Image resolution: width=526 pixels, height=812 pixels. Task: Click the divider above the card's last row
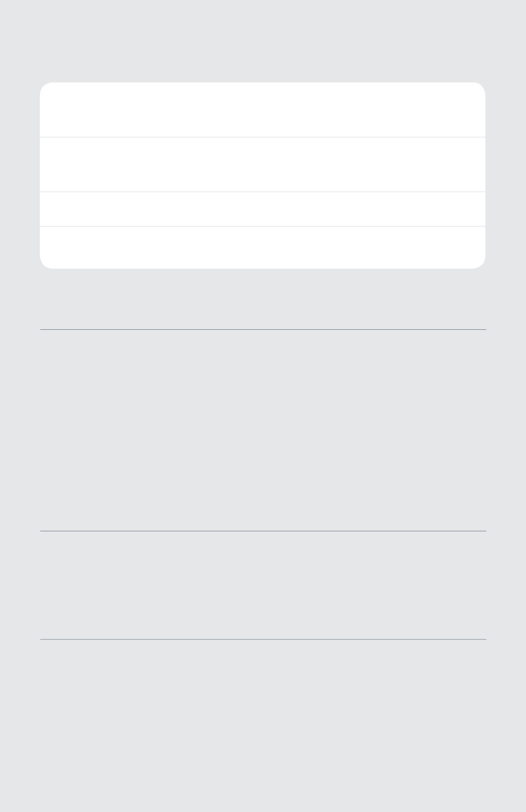coord(262,226)
